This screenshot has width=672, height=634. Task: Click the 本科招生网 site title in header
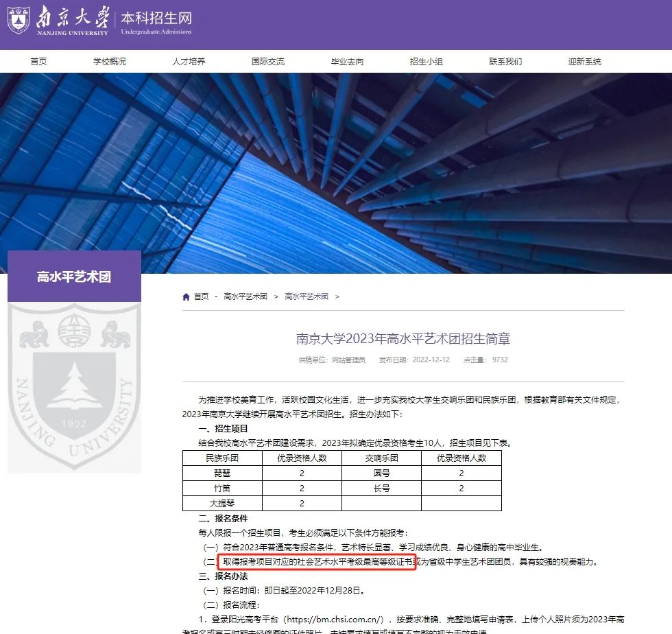[x=156, y=19]
